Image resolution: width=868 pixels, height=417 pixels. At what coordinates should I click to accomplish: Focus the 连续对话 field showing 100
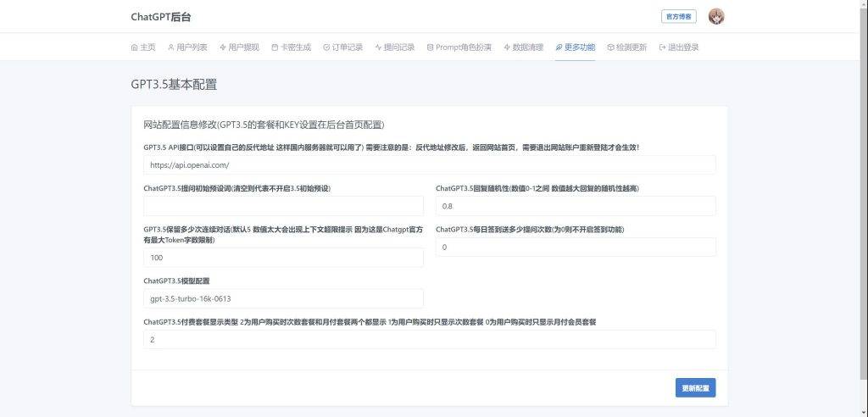(283, 258)
